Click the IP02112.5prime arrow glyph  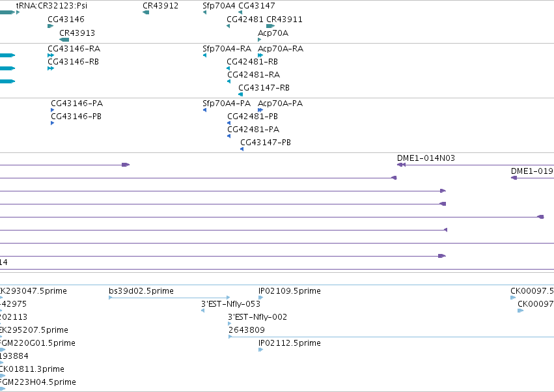point(261,350)
